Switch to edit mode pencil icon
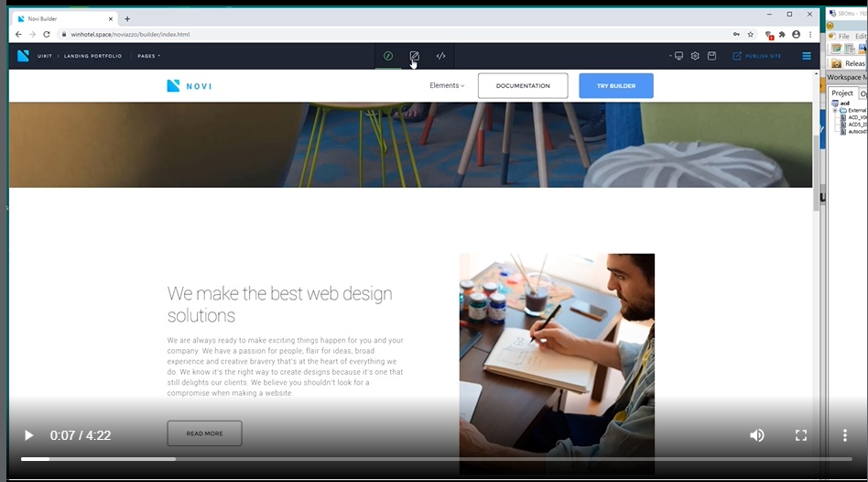The image size is (868, 482). point(414,56)
